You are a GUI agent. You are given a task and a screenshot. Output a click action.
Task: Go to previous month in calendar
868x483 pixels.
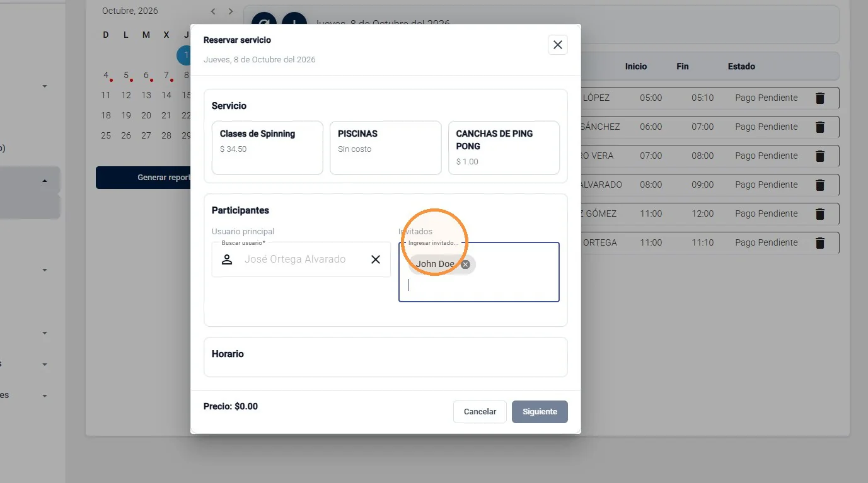[213, 11]
